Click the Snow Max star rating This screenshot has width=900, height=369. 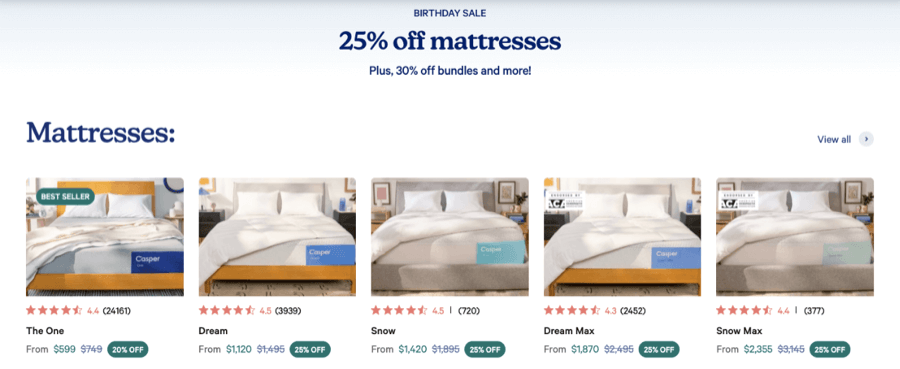(744, 311)
